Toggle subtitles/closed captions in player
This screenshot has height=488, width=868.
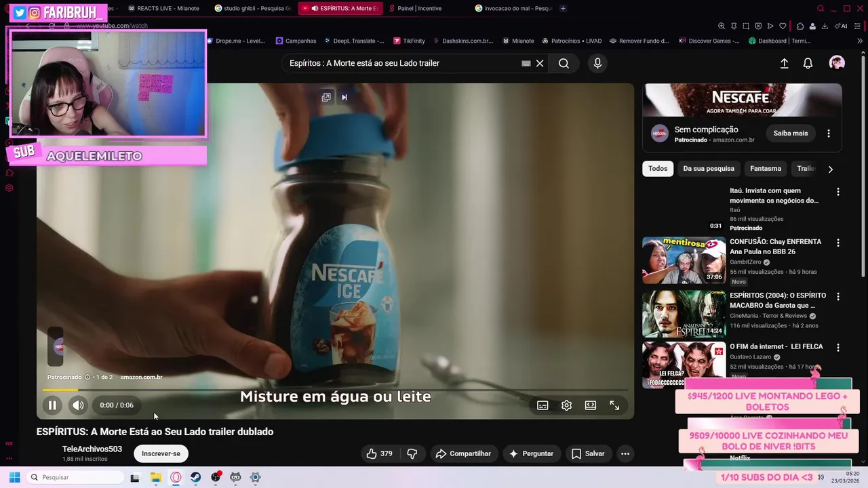point(542,405)
